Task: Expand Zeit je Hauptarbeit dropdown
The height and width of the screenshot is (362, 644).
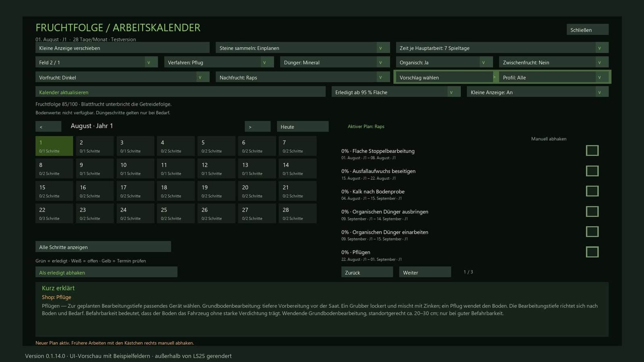Action: pos(502,48)
